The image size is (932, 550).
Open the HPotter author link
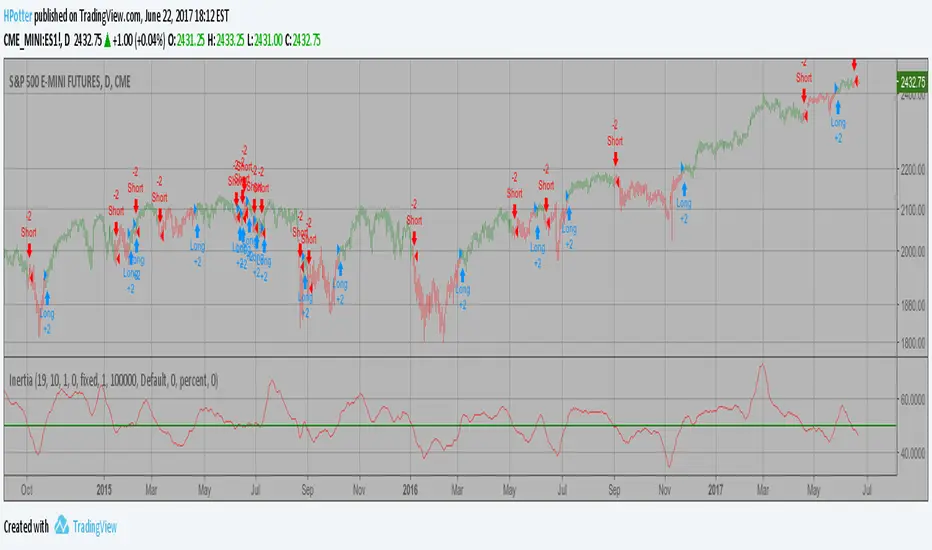pyautogui.click(x=17, y=16)
